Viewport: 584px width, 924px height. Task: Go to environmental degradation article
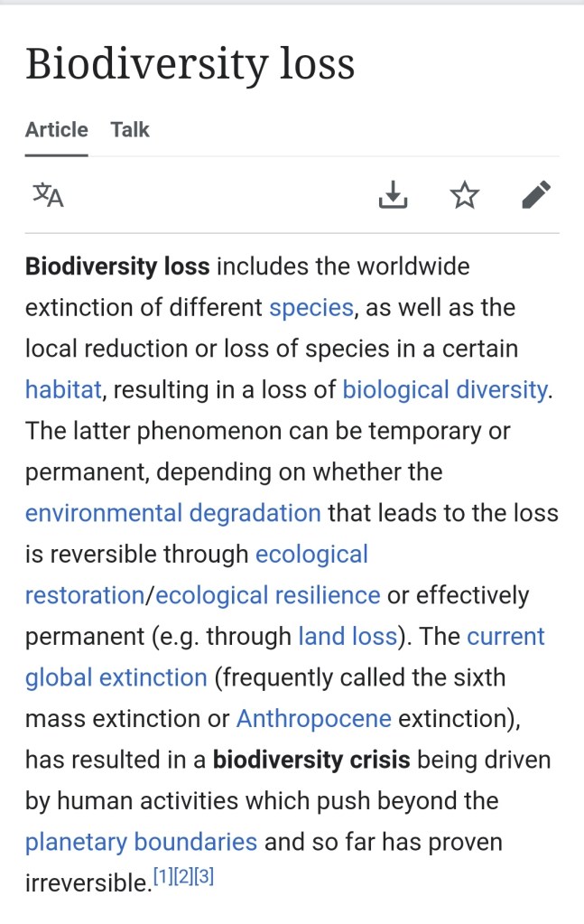click(x=172, y=513)
